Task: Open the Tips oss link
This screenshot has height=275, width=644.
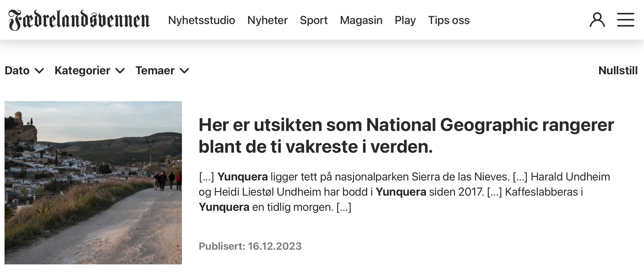Action: coord(449,20)
